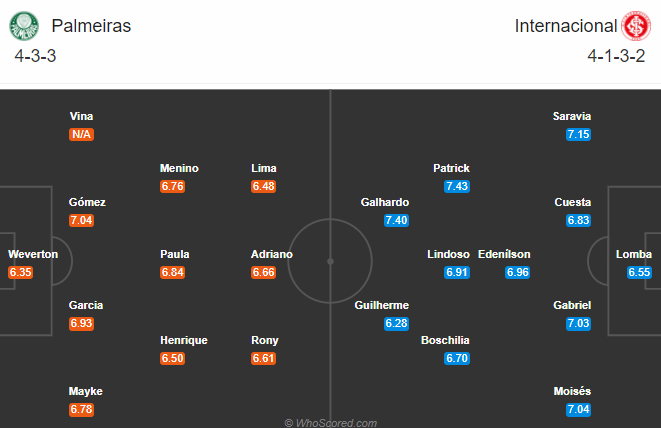Select Vina's N/A rating badge

click(x=81, y=135)
